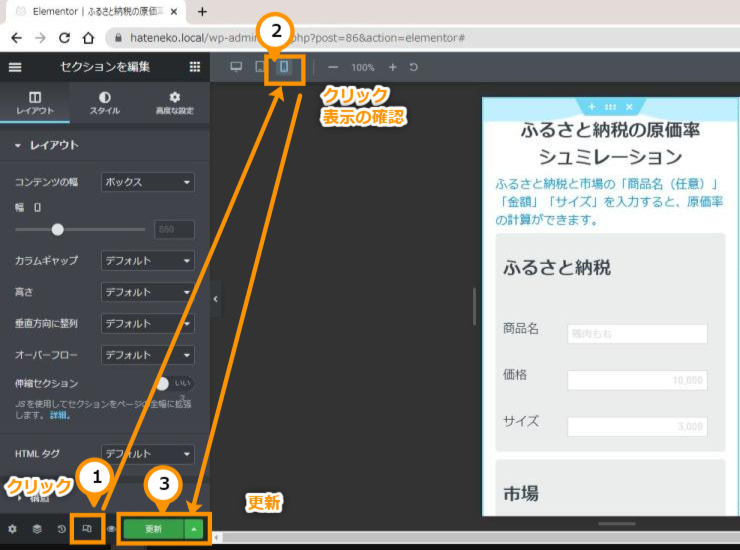Switch to desktop preview mode
The height and width of the screenshot is (550, 740).
click(x=236, y=67)
